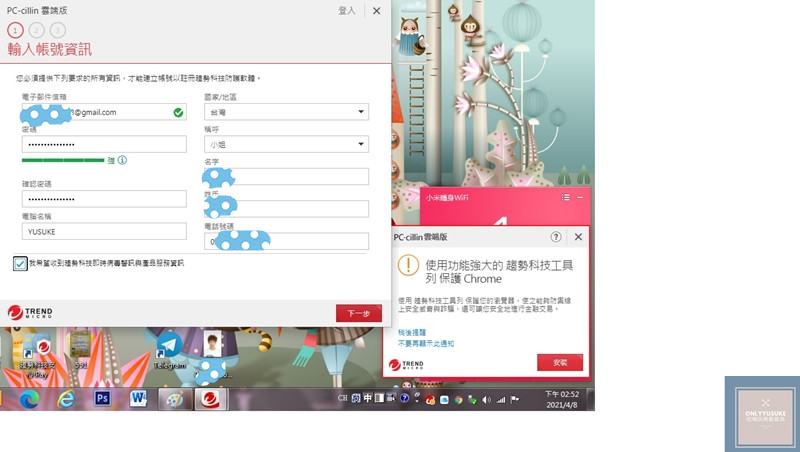Click the 密碼 password field
The width and height of the screenshot is (800, 452).
pos(104,144)
